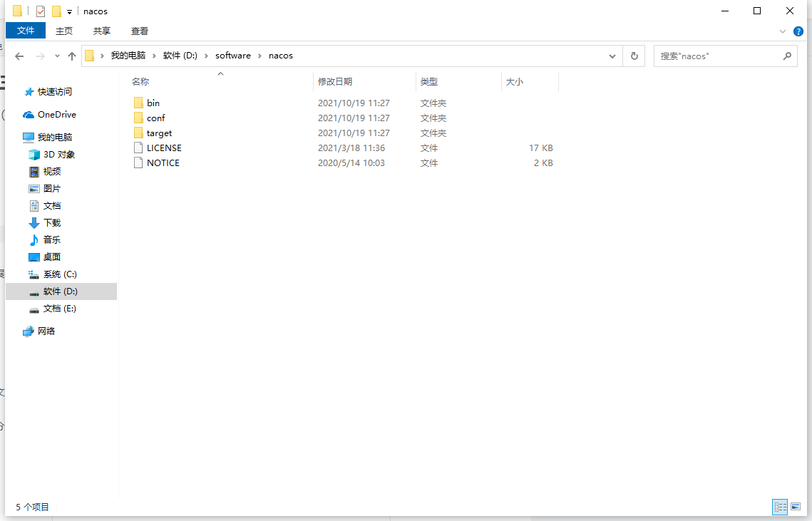Viewport: 812px width, 521px height.
Task: Open the 主页 ribbon tab
Action: point(64,31)
